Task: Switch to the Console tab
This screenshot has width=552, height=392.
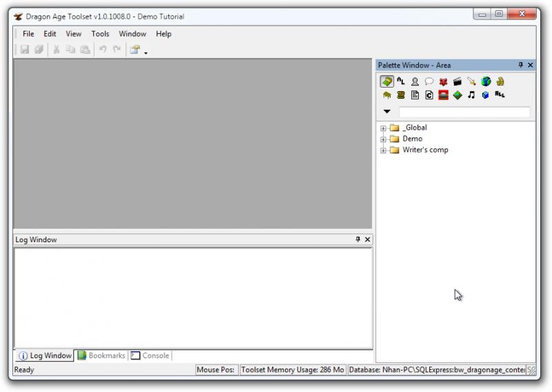Action: pos(150,355)
